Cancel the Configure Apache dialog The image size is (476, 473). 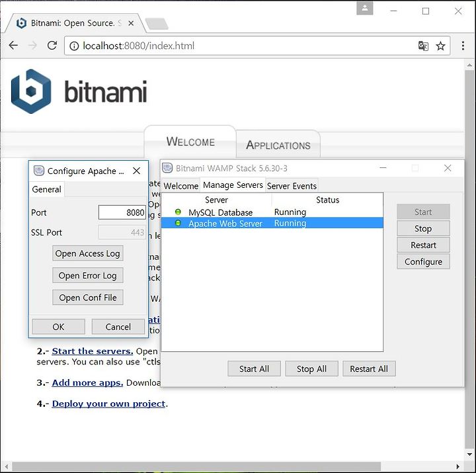tap(118, 327)
